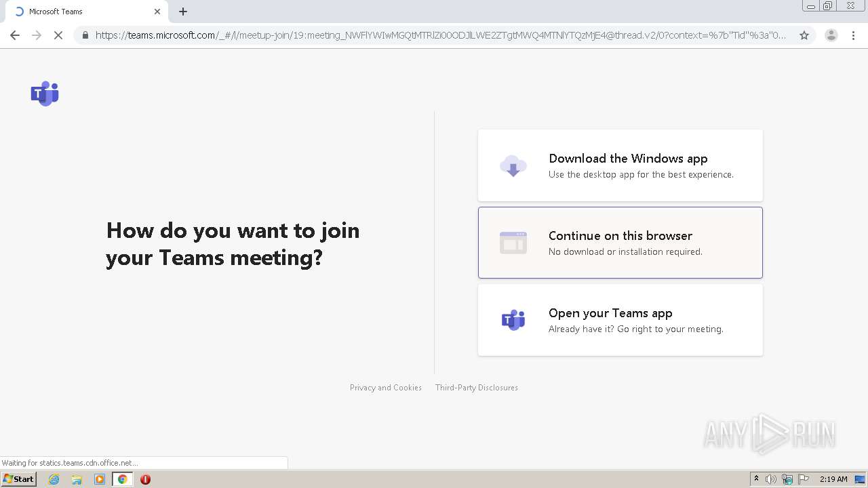Click the volume speaker tray icon
Viewport: 868px width, 488px height.
click(771, 479)
